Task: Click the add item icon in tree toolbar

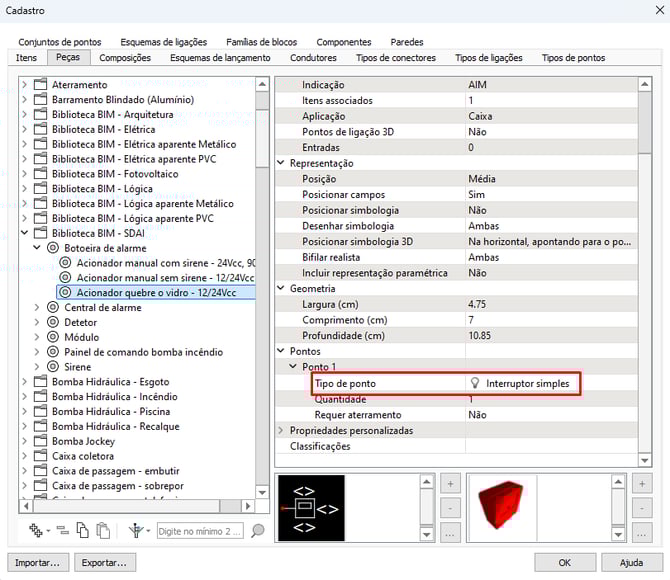Action: [37, 530]
